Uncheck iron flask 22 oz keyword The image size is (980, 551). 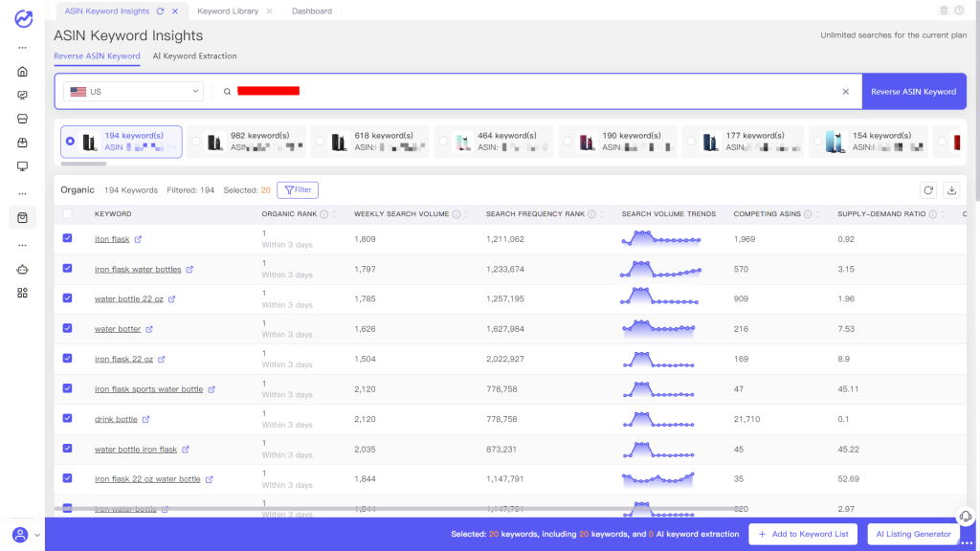pyautogui.click(x=68, y=358)
